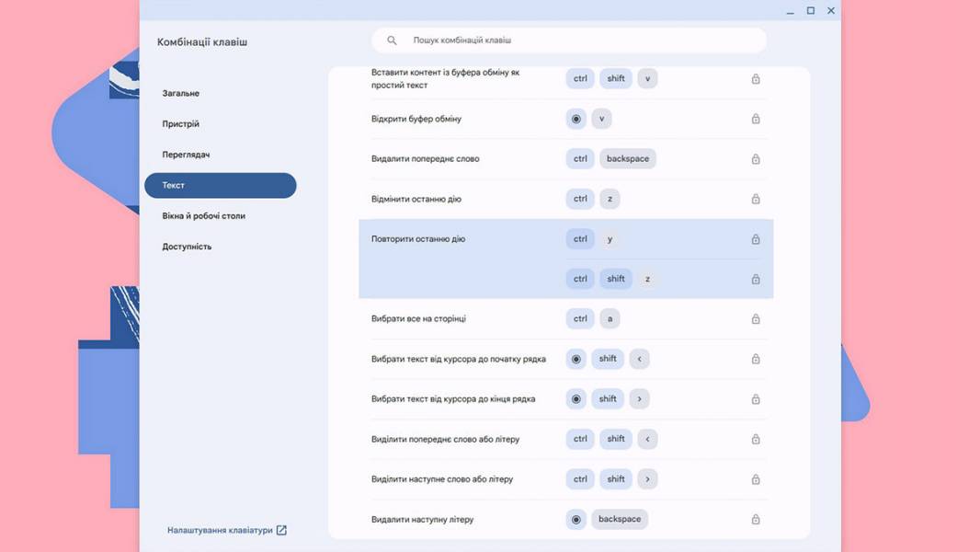
Task: Select Вибрати текст до початку рядка label
Action: [x=458, y=359]
